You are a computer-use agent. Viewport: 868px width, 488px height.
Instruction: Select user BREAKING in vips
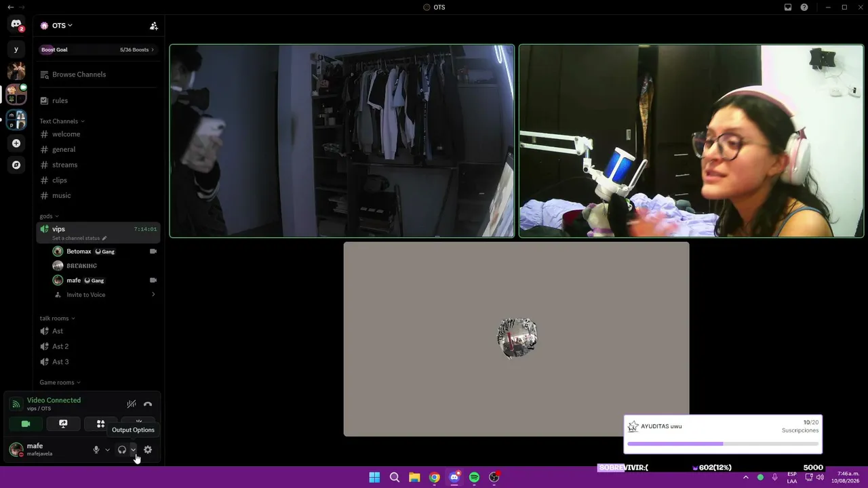[x=104, y=266]
